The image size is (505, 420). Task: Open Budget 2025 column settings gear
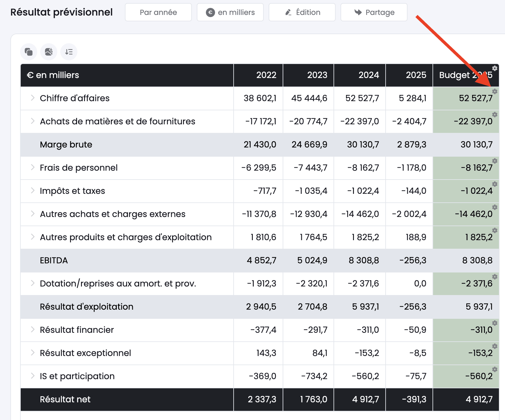pos(495,68)
